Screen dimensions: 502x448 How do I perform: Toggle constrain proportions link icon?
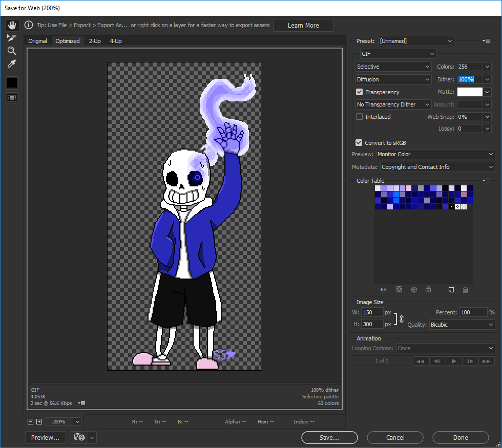[x=402, y=318]
